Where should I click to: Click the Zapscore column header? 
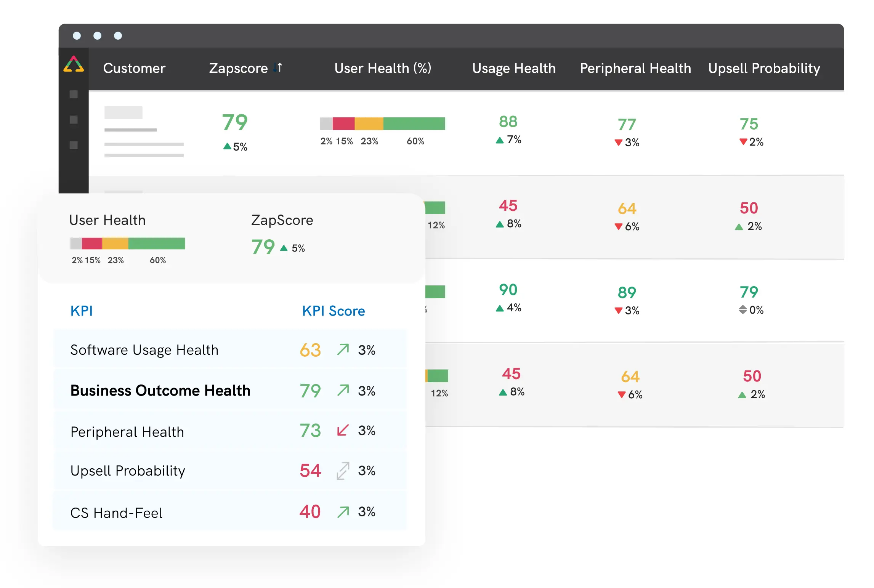pyautogui.click(x=239, y=68)
